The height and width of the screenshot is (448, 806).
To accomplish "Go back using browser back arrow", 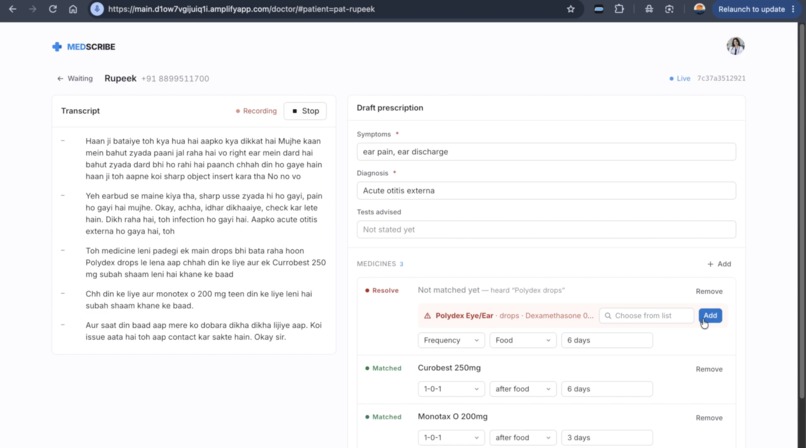I will pyautogui.click(x=12, y=9).
